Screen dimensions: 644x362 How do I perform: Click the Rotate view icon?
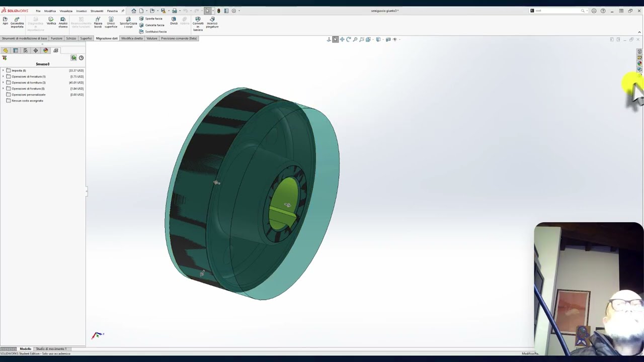coord(348,39)
